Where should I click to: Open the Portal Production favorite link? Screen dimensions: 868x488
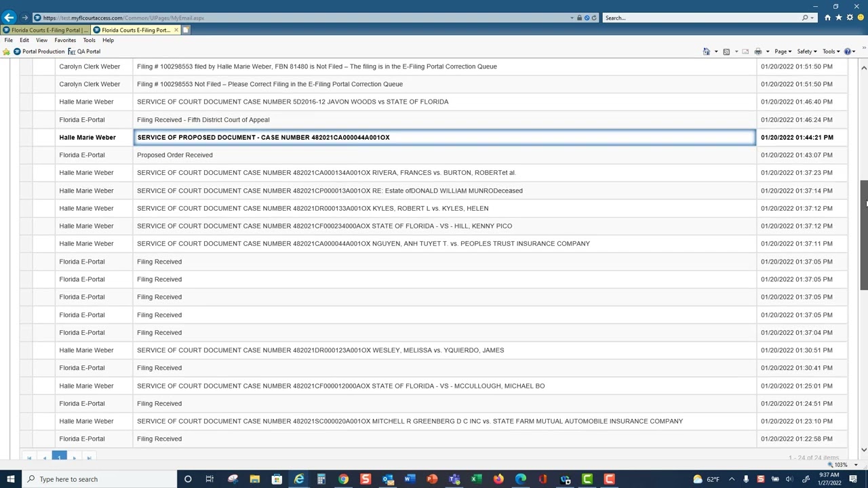pos(39,52)
